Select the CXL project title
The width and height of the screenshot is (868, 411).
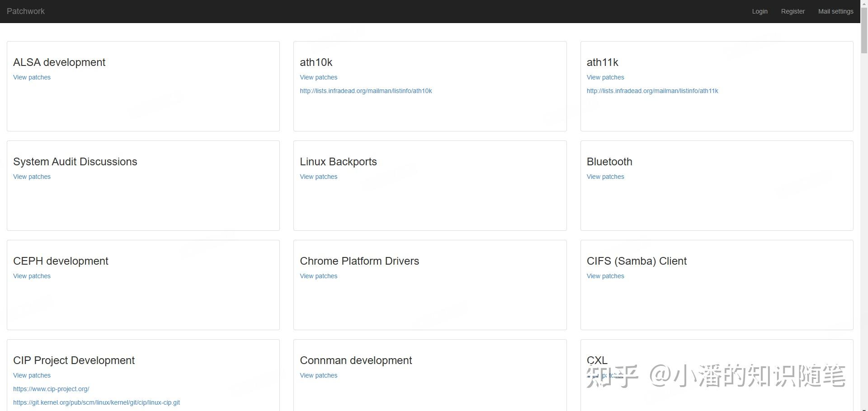click(x=597, y=360)
